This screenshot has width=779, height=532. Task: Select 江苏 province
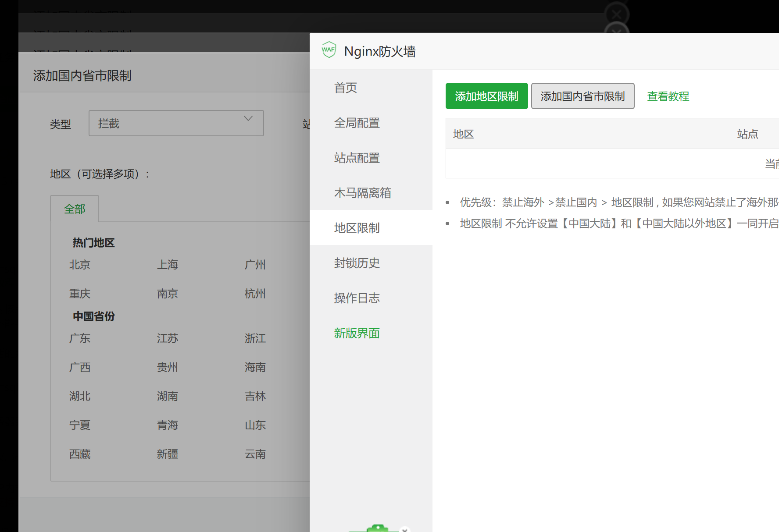[168, 338]
